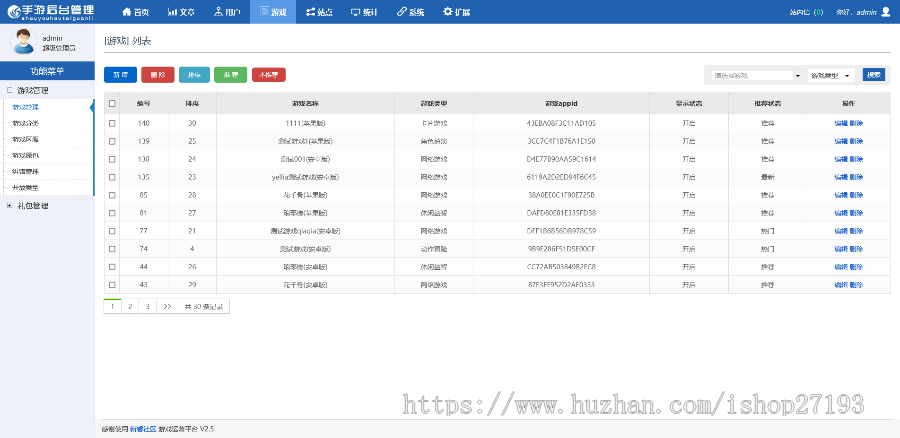Click the admin user silhouette icon at top right
The width and height of the screenshot is (900, 438).
[x=885, y=11]
